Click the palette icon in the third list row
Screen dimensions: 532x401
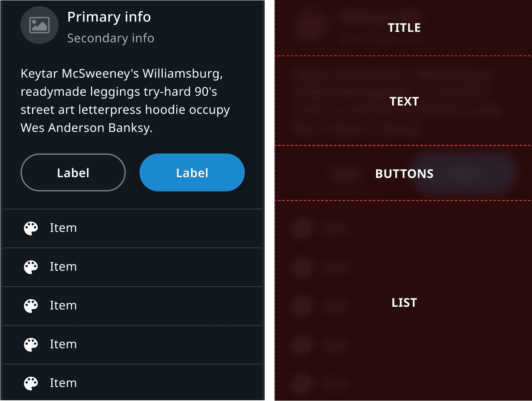[x=31, y=306]
